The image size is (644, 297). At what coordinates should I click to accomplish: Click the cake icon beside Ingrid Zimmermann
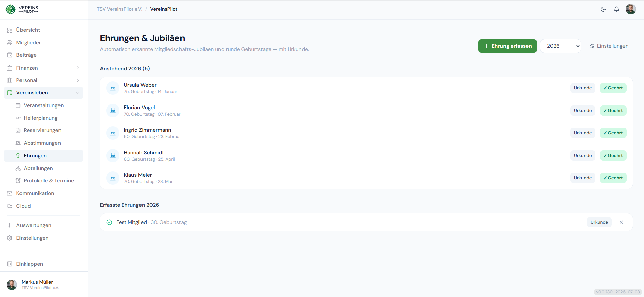pyautogui.click(x=113, y=133)
